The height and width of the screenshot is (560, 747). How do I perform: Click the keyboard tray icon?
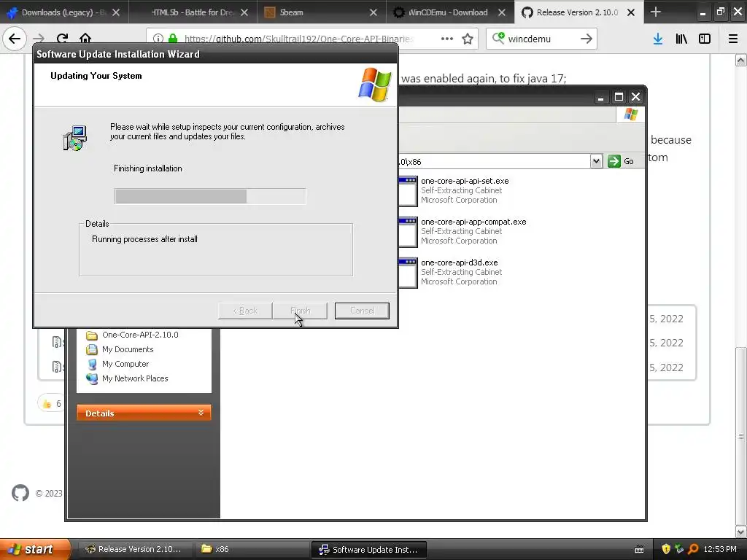point(639,550)
